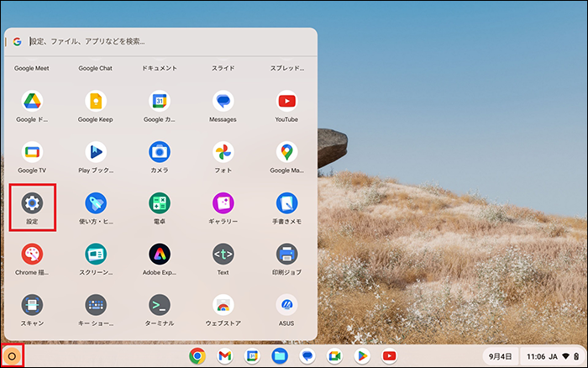Open the Play ブックス app
The width and height of the screenshot is (588, 368).
(95, 152)
